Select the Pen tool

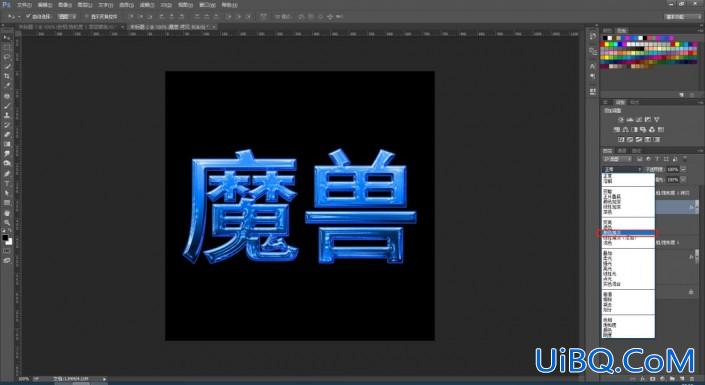coord(7,173)
